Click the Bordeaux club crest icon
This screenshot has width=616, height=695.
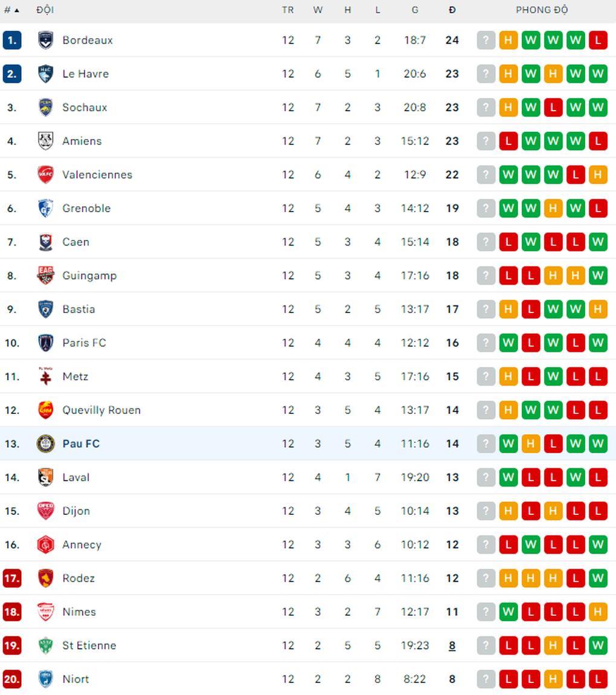click(45, 40)
